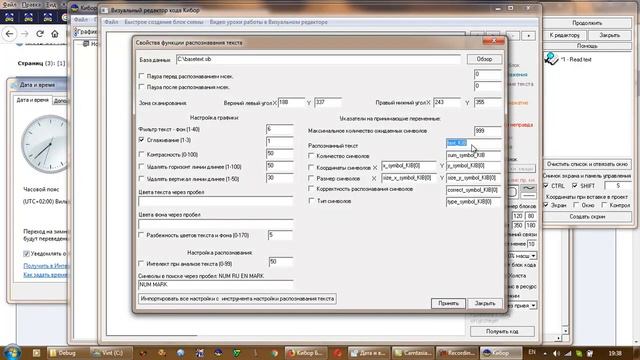Viewport: 640px width, 360px height.
Task: Click the Обзор browse button
Action: (484, 59)
